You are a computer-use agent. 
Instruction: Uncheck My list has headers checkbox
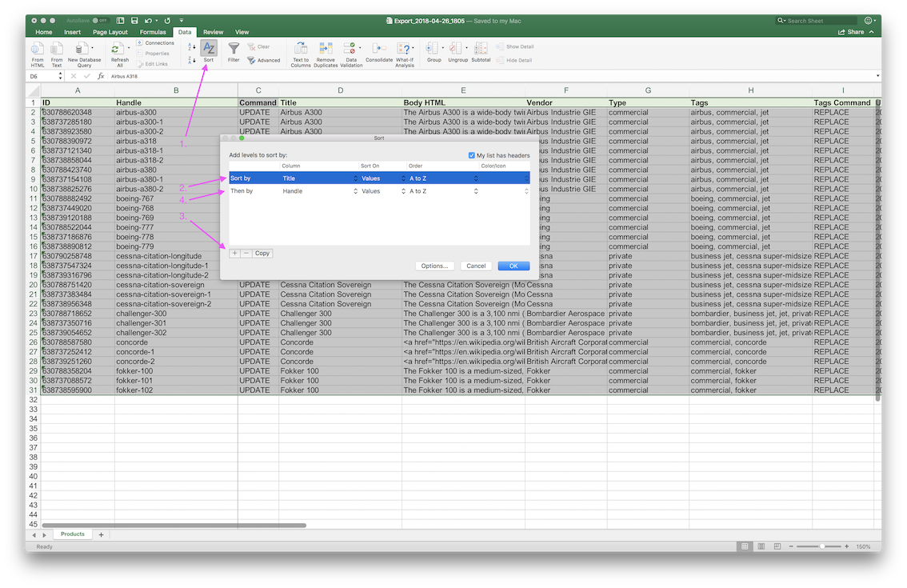[x=472, y=155]
